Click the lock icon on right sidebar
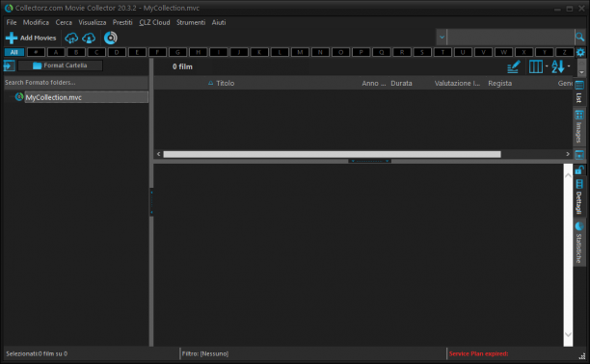Viewport: 590px width, 364px height. (x=579, y=170)
